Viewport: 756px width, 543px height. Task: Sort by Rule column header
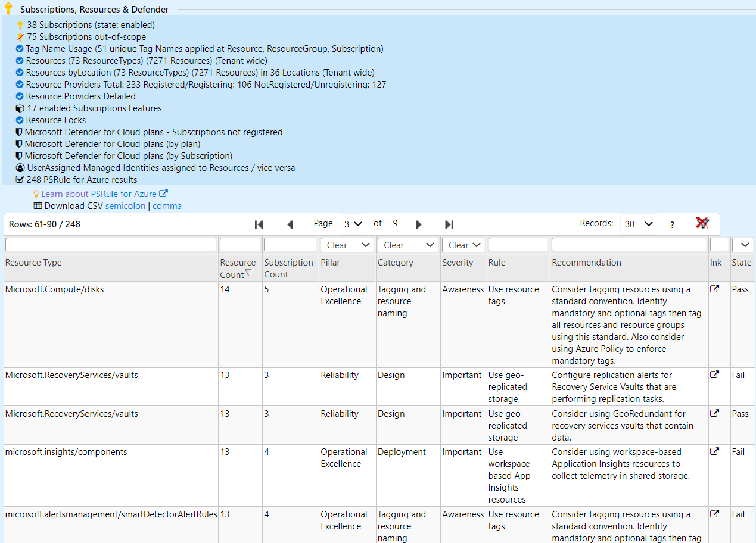497,263
